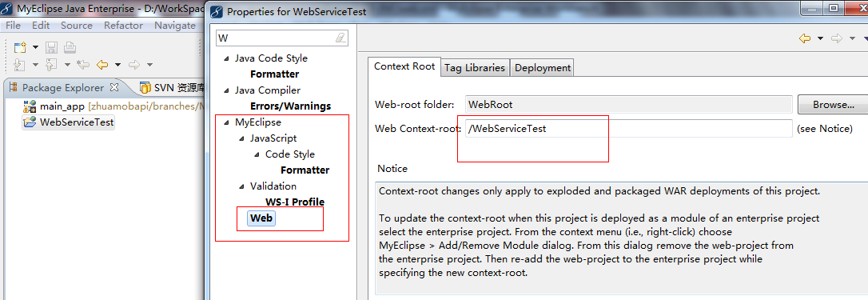Click the Back arrow in Properties dialog

[x=804, y=38]
